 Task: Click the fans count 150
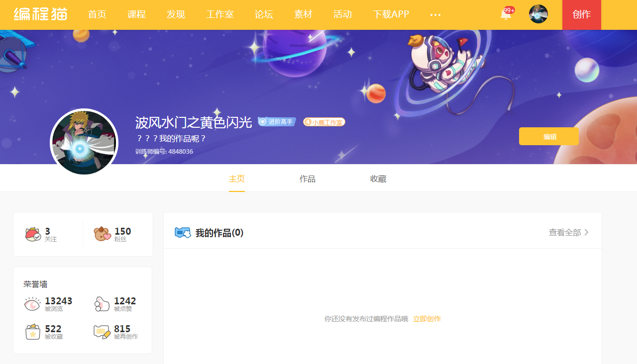coord(122,231)
